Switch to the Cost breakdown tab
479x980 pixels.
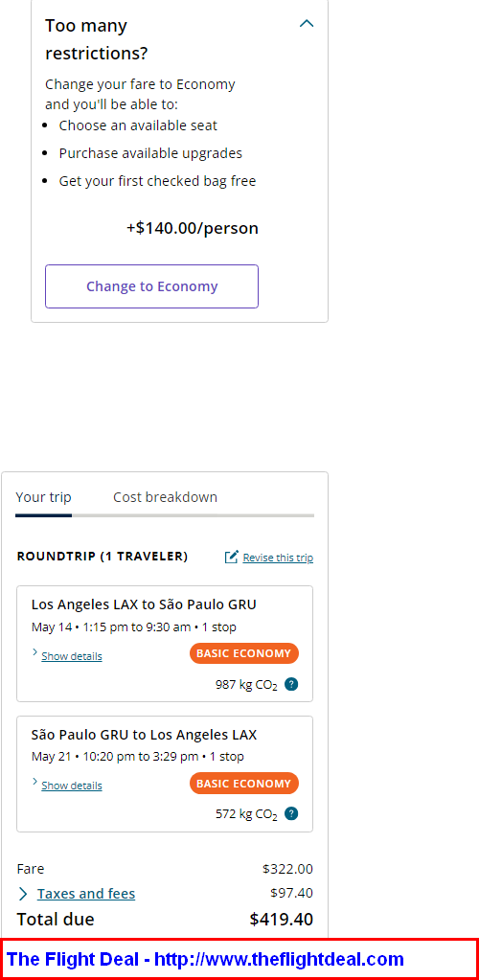[x=165, y=497]
